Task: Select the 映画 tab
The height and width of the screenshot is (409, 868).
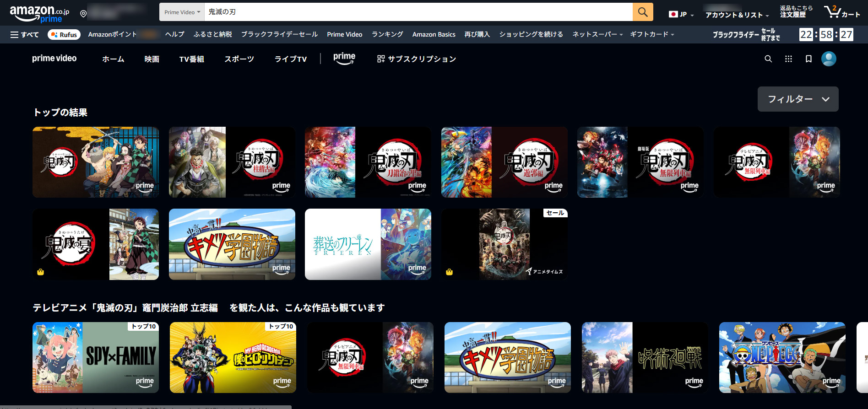Action: click(x=152, y=59)
